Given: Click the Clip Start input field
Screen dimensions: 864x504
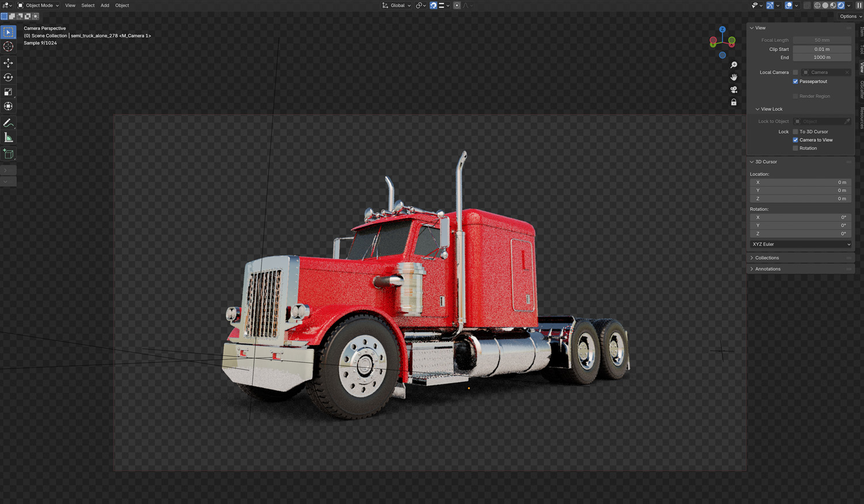Looking at the screenshot, I should pyautogui.click(x=822, y=50).
